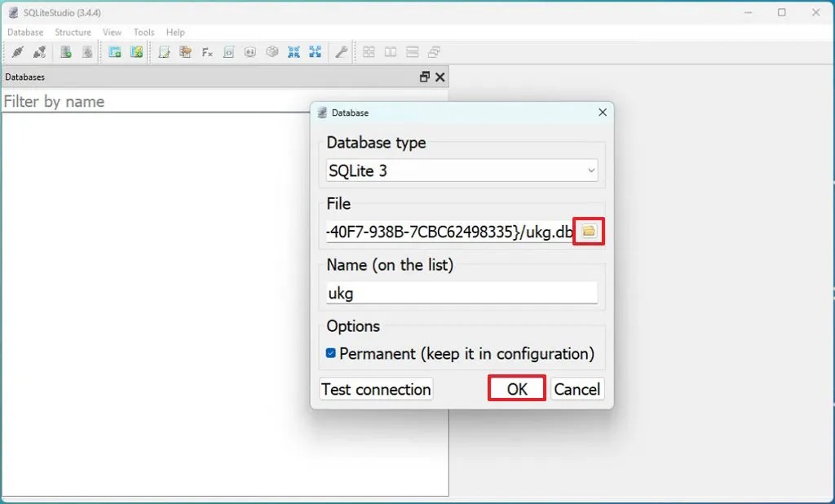Image resolution: width=835 pixels, height=504 pixels.
Task: Click the Add database toolbar icon
Action: click(x=65, y=51)
